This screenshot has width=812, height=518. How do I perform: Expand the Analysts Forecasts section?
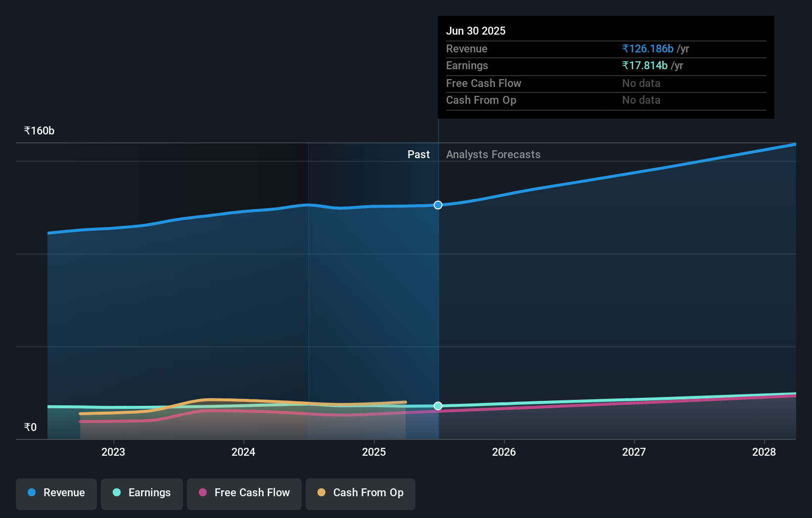493,154
